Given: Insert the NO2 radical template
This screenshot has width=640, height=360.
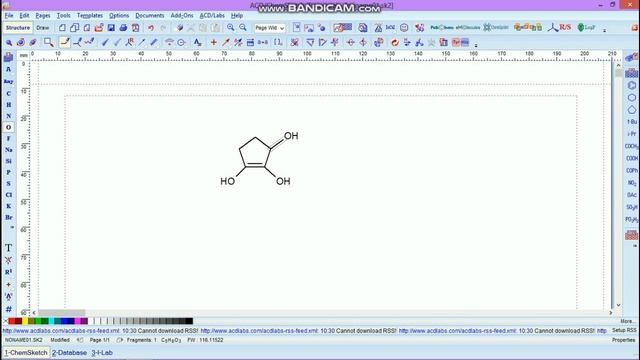Looking at the screenshot, I should 631,183.
